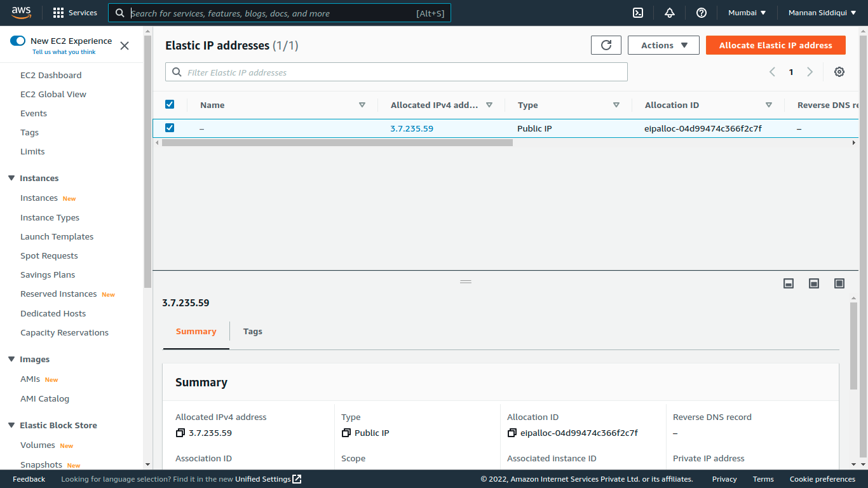Toggle the select-all header checkbox
868x488 pixels.
point(170,104)
